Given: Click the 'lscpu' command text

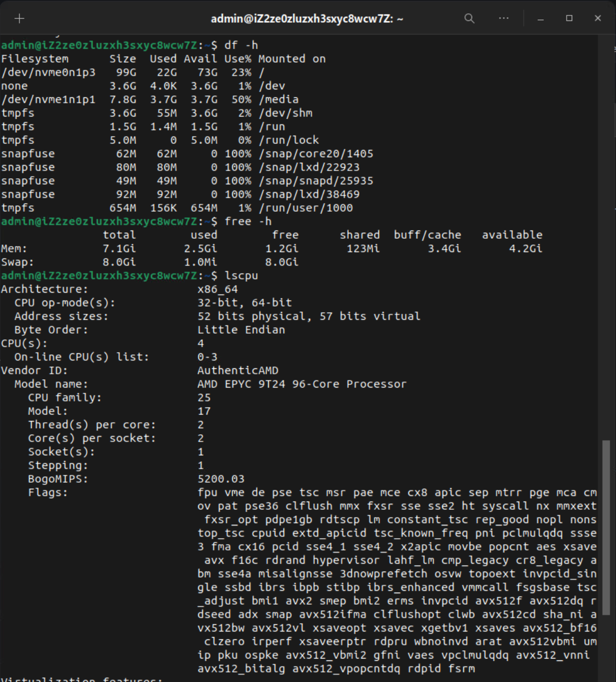Looking at the screenshot, I should pos(241,275).
